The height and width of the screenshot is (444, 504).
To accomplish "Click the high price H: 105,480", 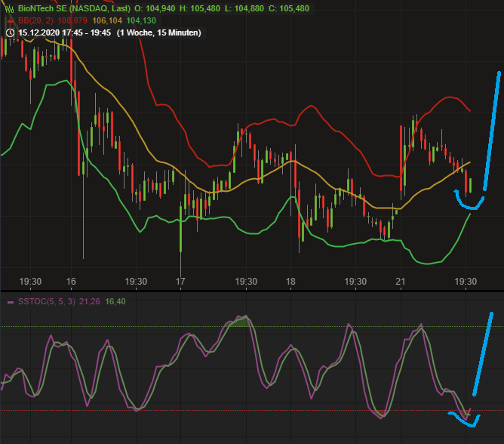I will point(200,9).
